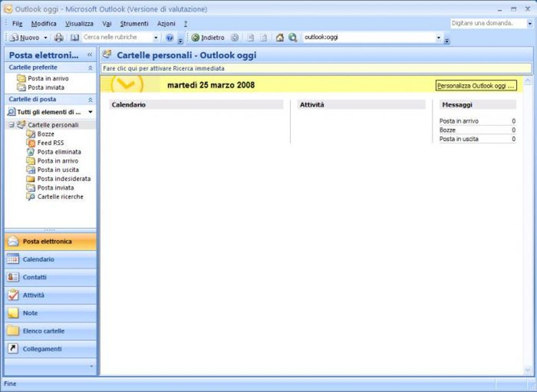Switch to the Posta elettronica pane
The width and height of the screenshot is (537, 392).
pos(51,242)
